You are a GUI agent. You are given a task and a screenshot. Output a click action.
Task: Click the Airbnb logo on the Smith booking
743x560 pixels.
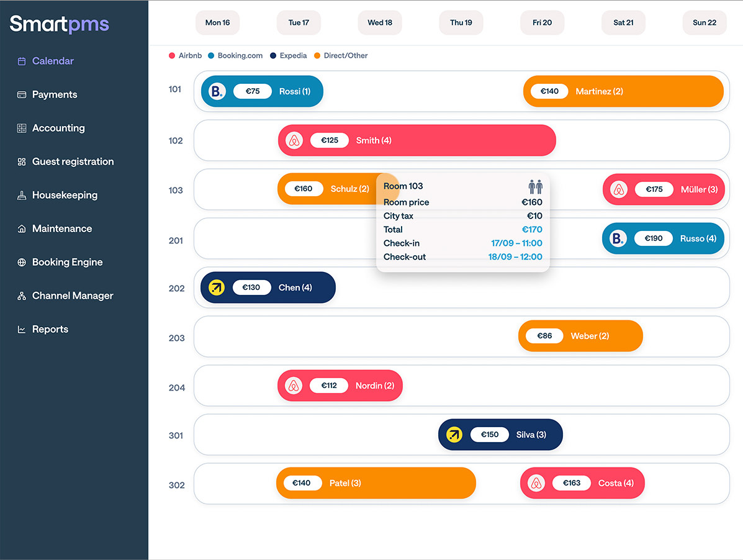294,140
